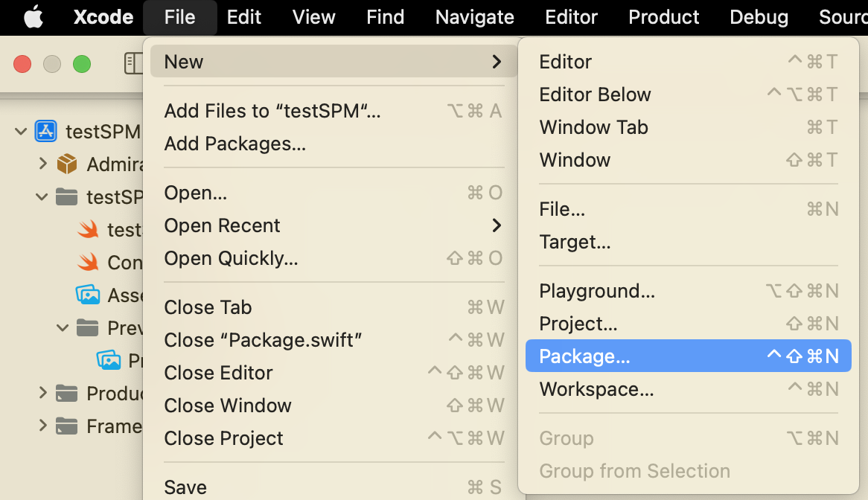868x500 pixels.
Task: Select Editor Below submenu item
Action: 688,94
